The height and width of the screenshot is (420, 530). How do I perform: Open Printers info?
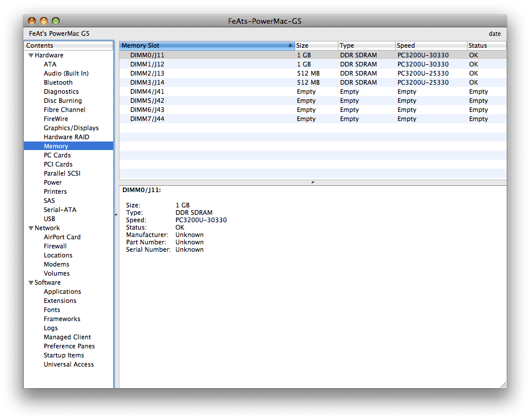[x=55, y=192]
